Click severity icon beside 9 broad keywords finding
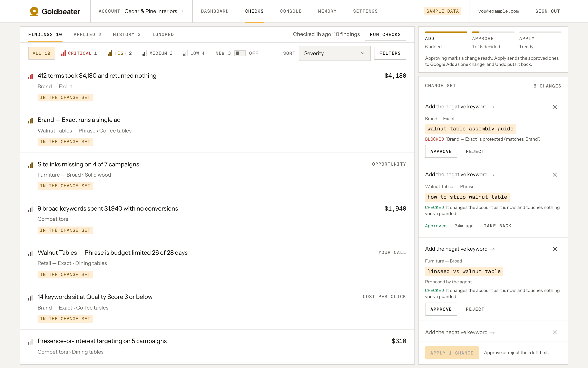588x368 pixels. (x=30, y=210)
